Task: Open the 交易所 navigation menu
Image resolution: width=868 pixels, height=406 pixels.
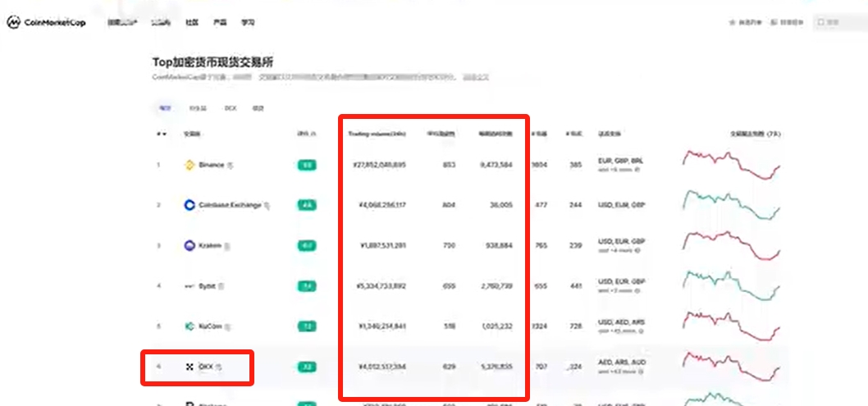Action: tap(161, 23)
